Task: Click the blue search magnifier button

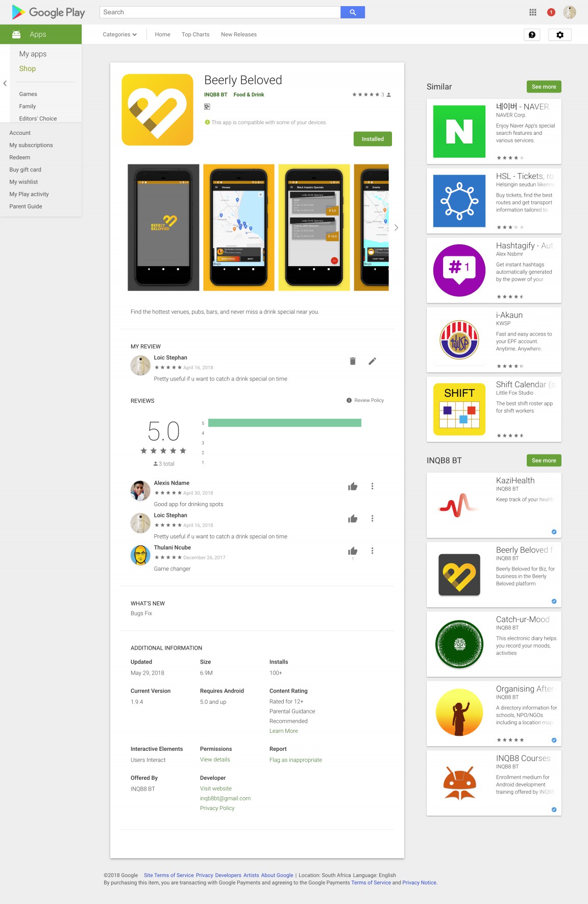Action: coord(352,12)
